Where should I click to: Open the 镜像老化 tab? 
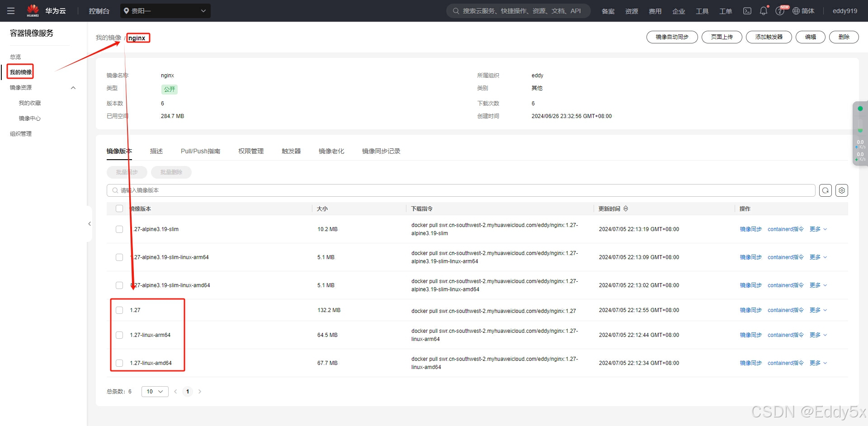point(331,151)
